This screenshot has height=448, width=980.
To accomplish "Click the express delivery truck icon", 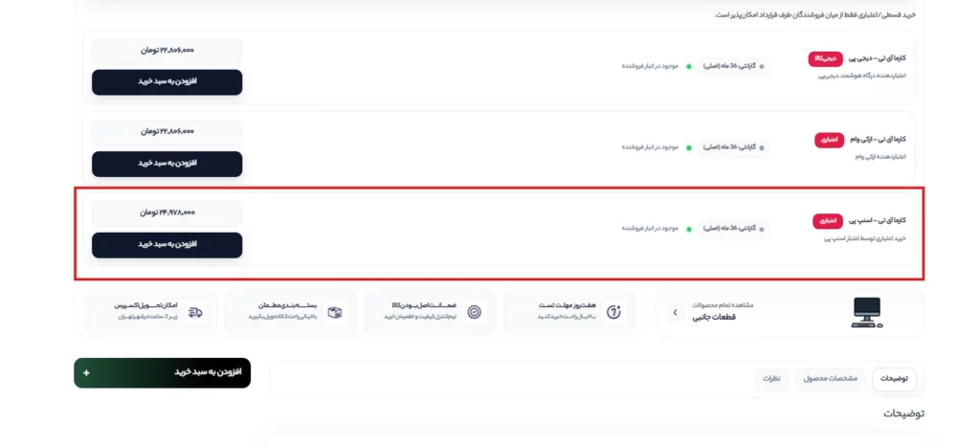I will [196, 312].
